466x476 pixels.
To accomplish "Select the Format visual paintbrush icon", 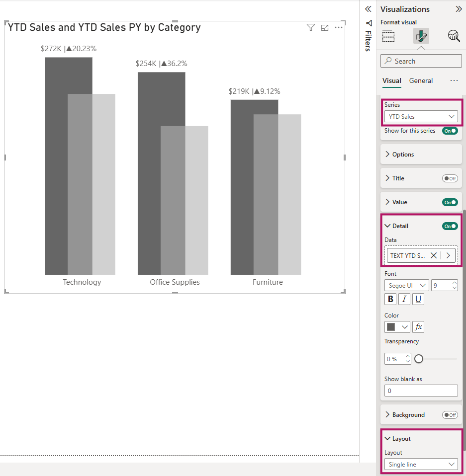I will coord(421,36).
